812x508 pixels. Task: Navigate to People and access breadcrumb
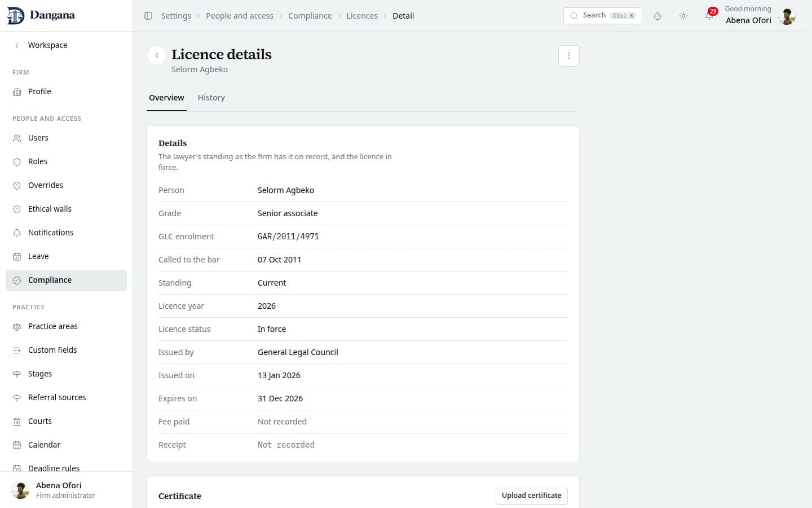tap(240, 16)
